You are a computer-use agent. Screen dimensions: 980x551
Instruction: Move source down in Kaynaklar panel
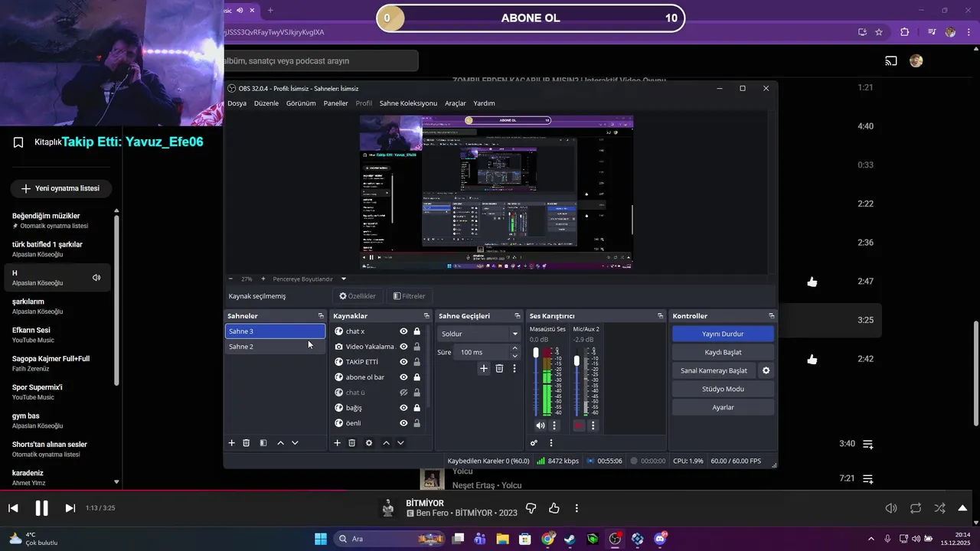(400, 443)
